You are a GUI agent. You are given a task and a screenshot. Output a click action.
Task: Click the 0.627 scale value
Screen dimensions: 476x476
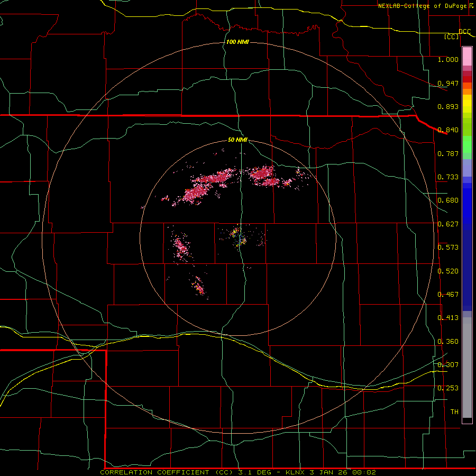(448, 224)
